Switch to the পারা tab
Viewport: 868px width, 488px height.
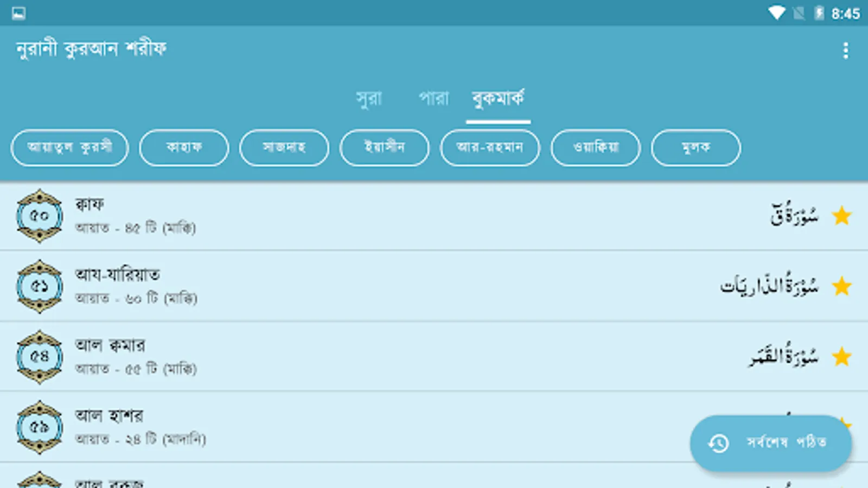click(434, 99)
